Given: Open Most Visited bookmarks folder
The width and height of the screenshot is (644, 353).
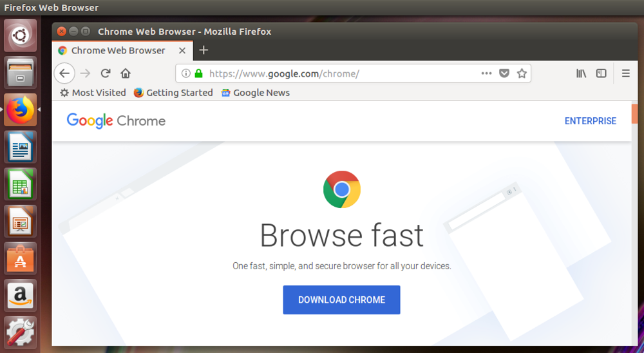Looking at the screenshot, I should [93, 93].
